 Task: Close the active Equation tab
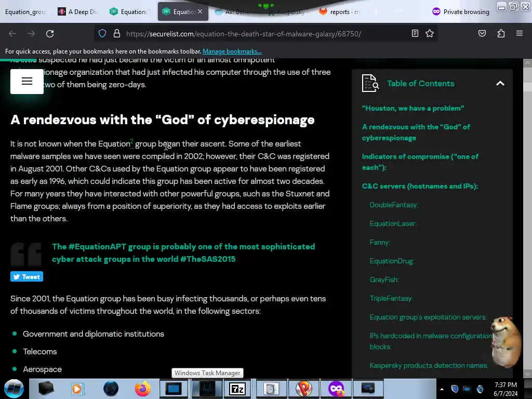point(200,11)
